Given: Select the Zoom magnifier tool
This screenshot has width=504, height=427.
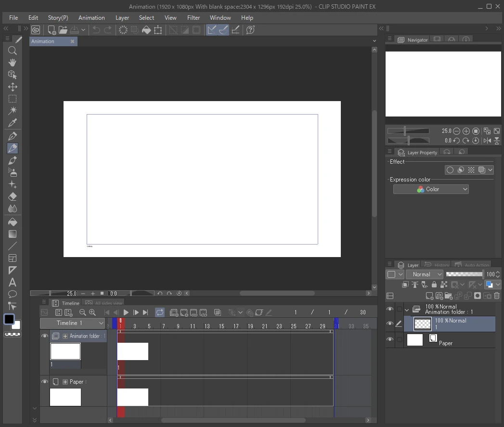Looking at the screenshot, I should tap(13, 51).
